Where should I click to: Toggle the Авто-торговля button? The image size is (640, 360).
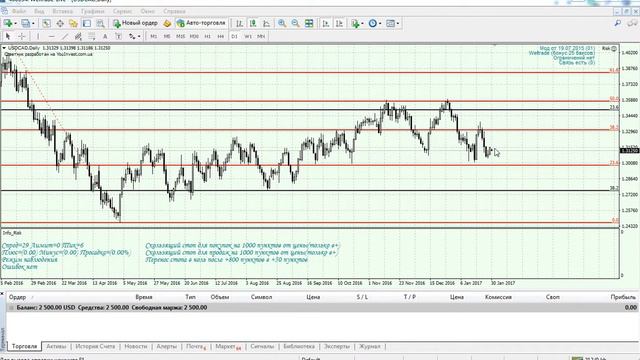click(x=201, y=23)
